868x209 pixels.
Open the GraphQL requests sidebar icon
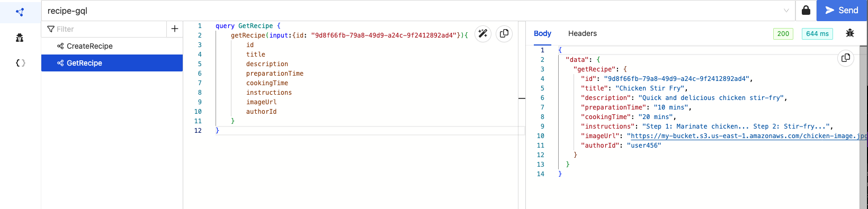(20, 12)
